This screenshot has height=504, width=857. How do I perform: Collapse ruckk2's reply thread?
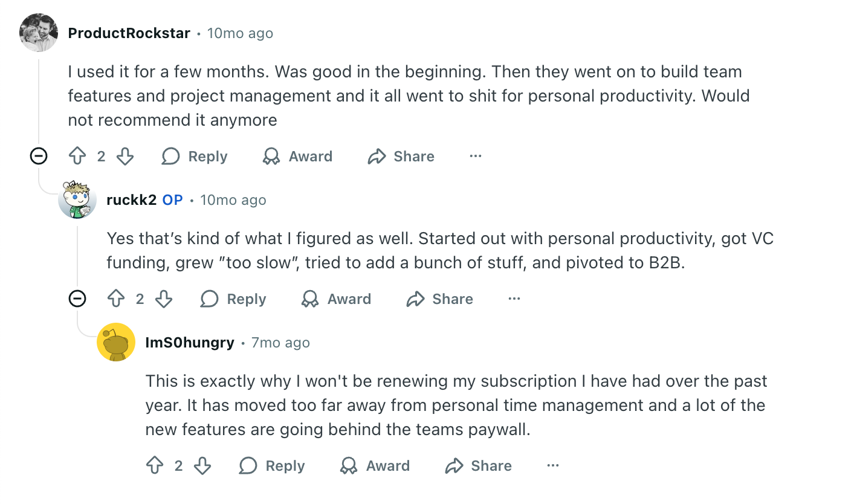point(77,299)
